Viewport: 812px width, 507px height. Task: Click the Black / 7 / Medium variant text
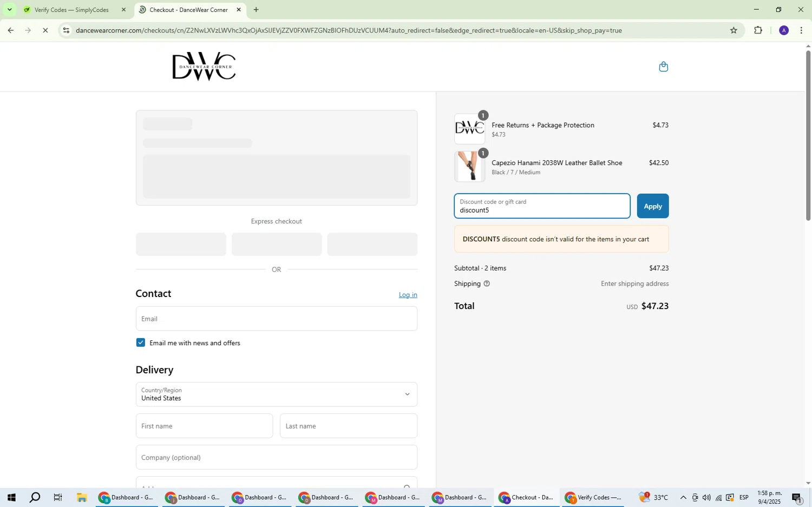point(516,173)
